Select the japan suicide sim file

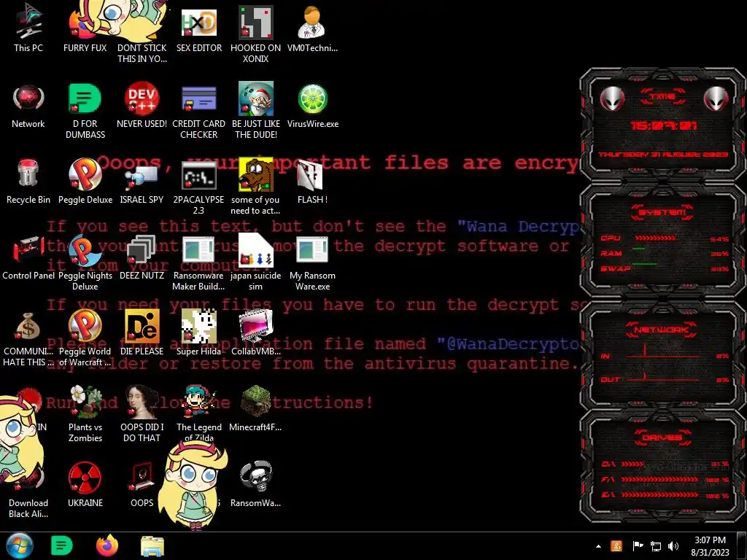tap(256, 262)
